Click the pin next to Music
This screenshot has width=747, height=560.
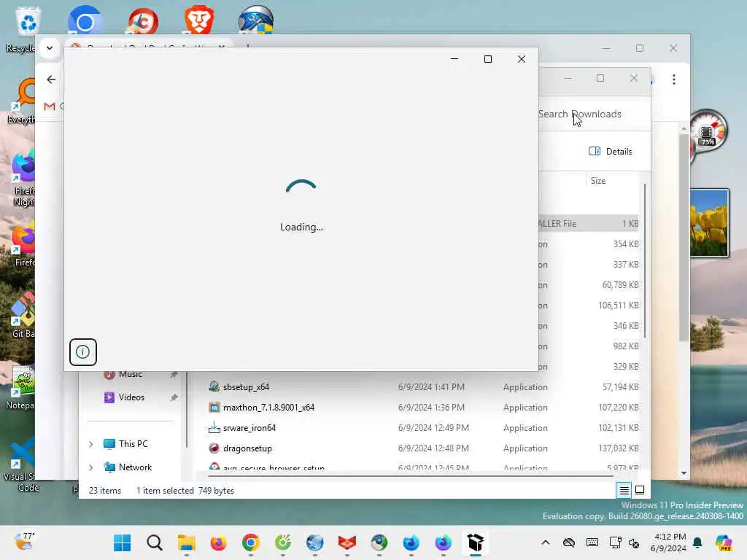[x=174, y=375]
